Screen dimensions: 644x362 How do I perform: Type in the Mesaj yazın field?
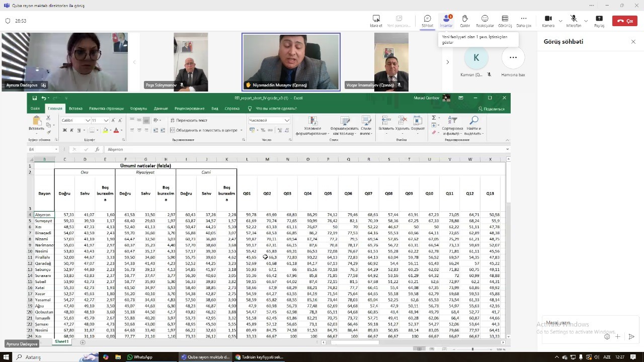pos(574,323)
